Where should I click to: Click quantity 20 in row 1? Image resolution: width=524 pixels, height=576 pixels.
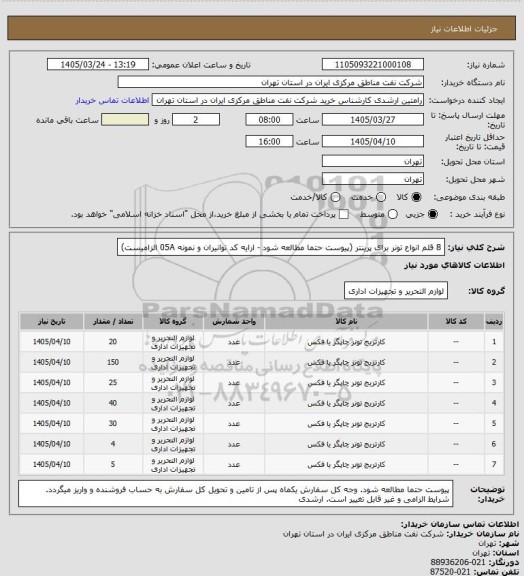[x=113, y=342]
